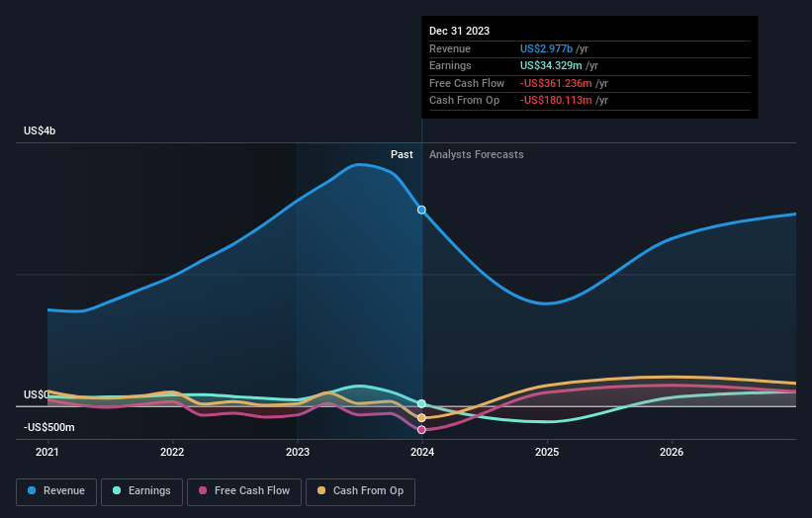Toggle the Cash From Op legend button
Screen dimensions: 812x518
tap(360, 491)
